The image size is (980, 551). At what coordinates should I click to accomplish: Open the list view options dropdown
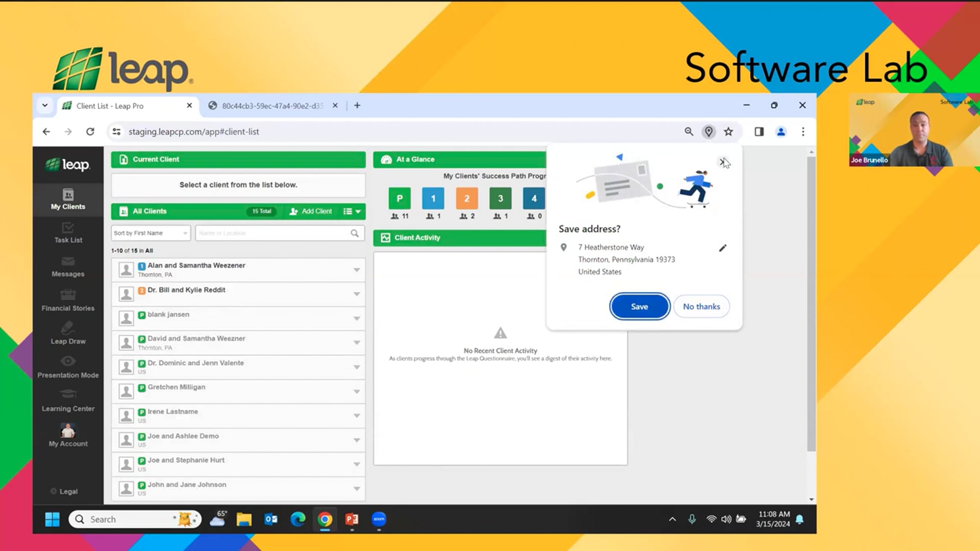(x=352, y=211)
